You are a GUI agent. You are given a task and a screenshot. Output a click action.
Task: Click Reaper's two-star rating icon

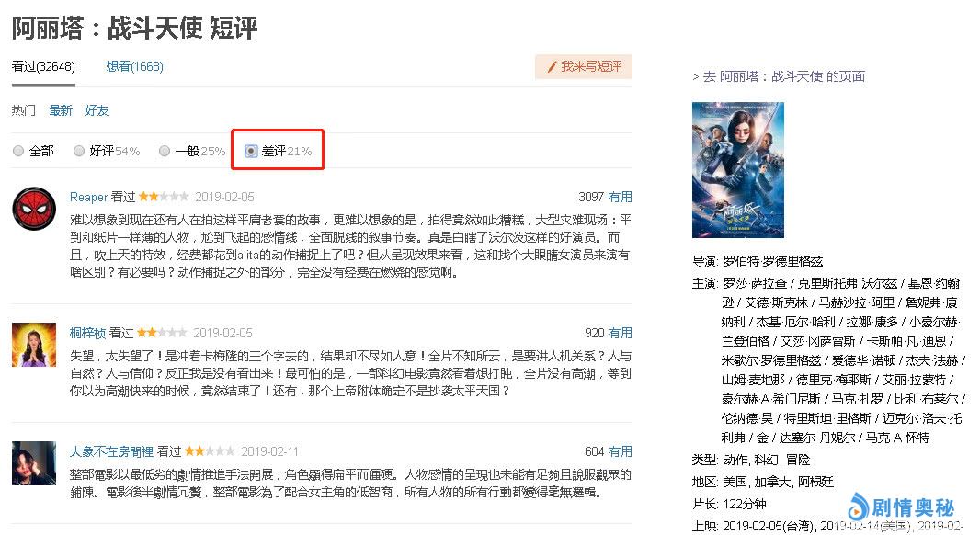pos(164,197)
